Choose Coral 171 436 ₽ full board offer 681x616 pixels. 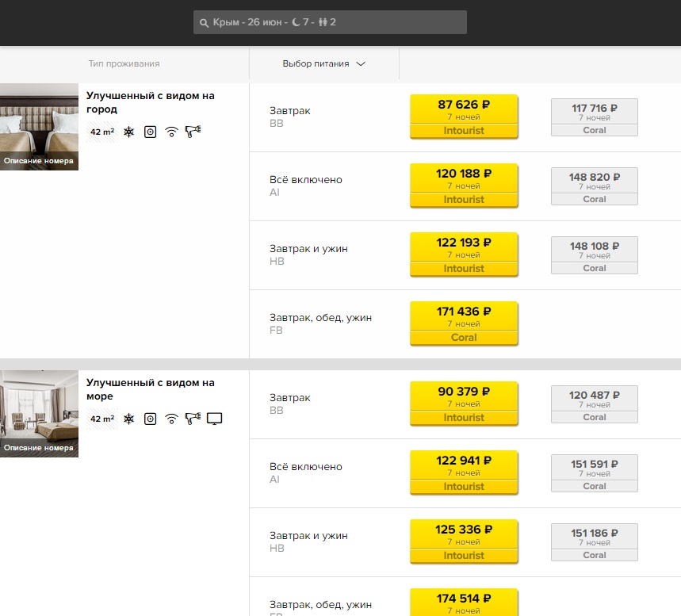pos(464,323)
